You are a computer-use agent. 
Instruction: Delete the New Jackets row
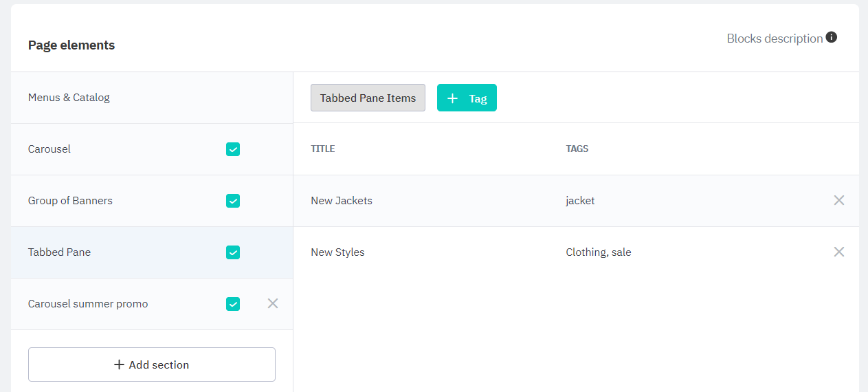pyautogui.click(x=838, y=200)
